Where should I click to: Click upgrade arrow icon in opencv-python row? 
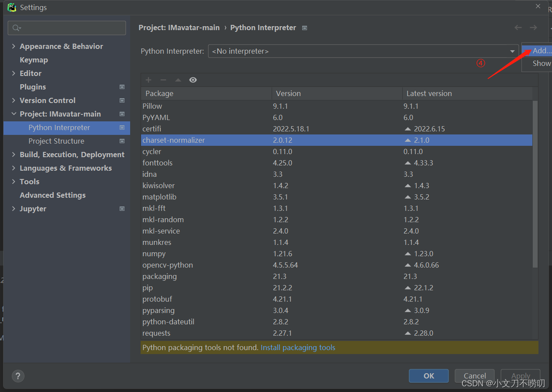(x=408, y=265)
